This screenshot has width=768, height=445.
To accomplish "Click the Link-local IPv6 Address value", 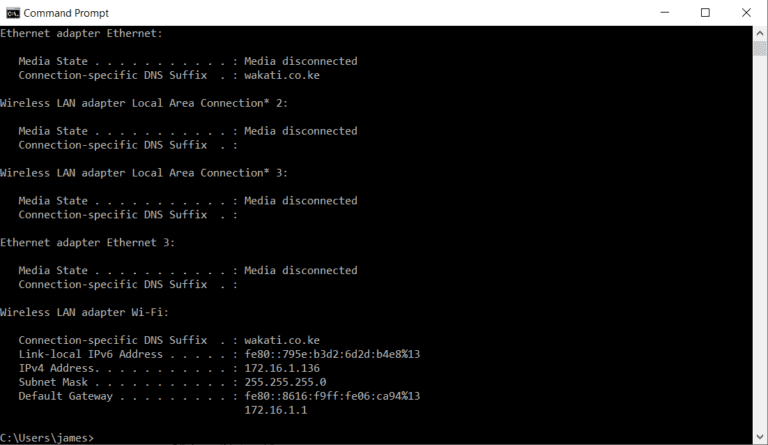I will click(x=332, y=354).
